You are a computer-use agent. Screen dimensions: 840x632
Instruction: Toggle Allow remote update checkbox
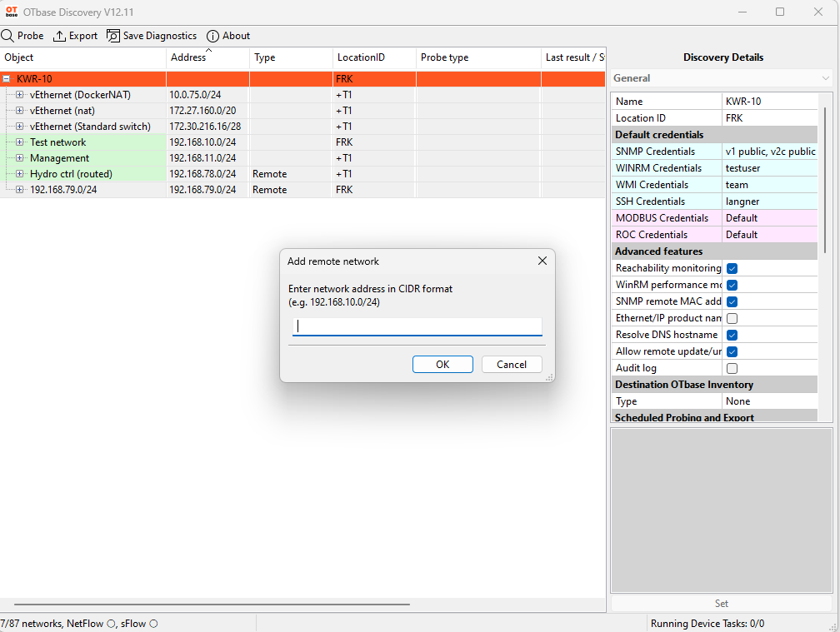click(x=732, y=351)
